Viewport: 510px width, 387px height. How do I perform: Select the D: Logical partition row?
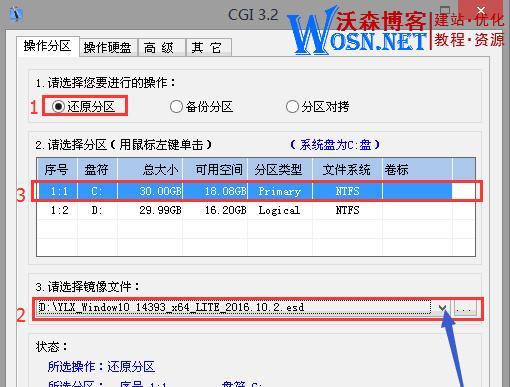256,210
